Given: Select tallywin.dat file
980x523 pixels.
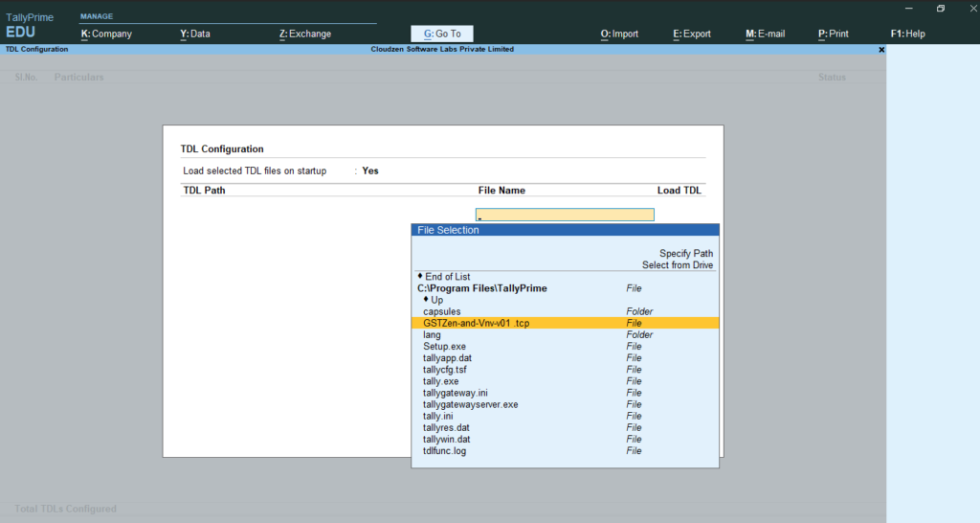Looking at the screenshot, I should click(x=565, y=439).
